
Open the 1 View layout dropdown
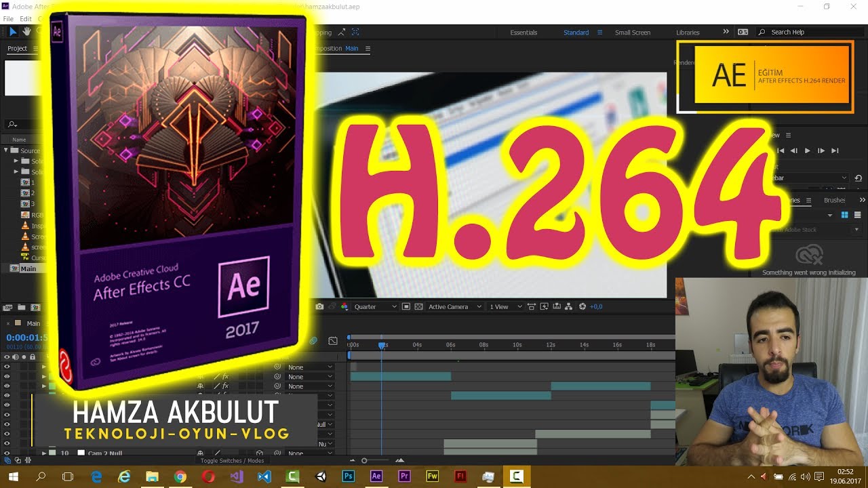click(505, 306)
